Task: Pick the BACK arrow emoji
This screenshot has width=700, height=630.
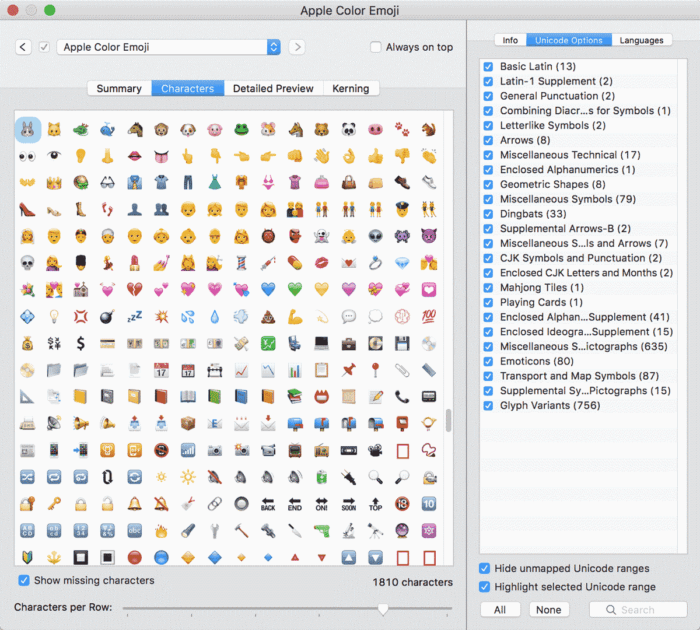Action: point(268,504)
